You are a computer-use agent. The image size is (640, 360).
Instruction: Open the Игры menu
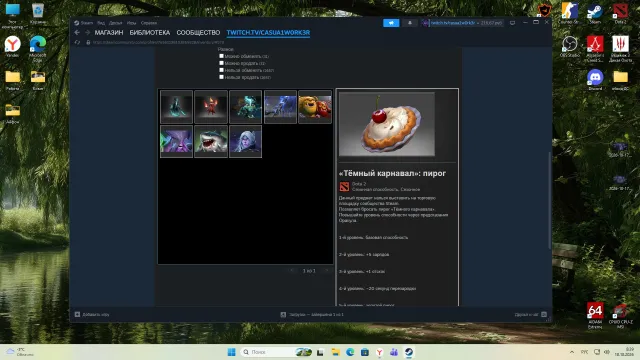coord(131,23)
